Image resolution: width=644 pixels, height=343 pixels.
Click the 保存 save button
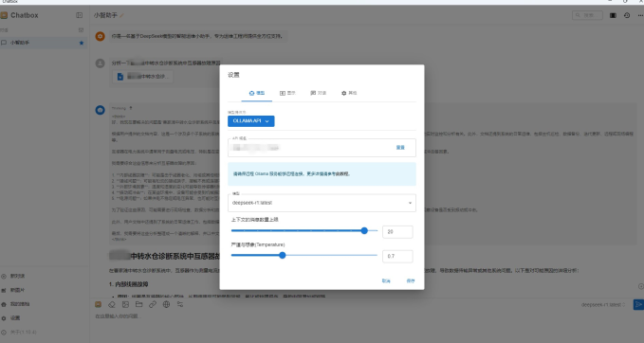coord(411,281)
